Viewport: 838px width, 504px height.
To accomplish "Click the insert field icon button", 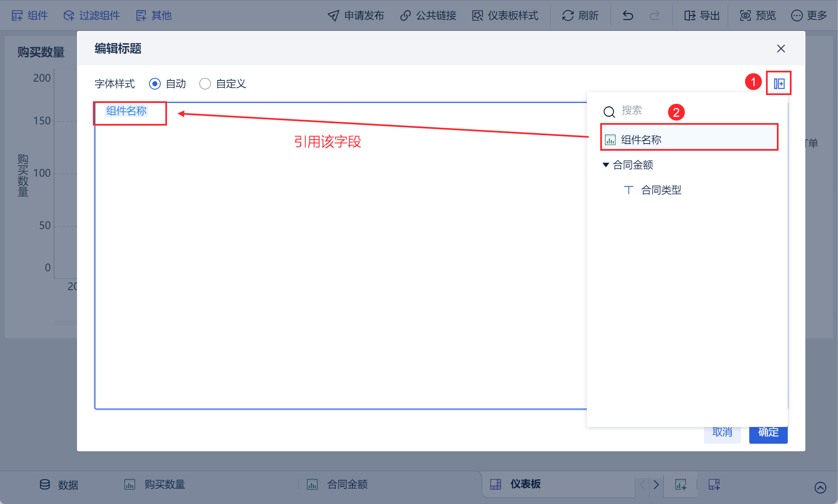I will point(779,84).
